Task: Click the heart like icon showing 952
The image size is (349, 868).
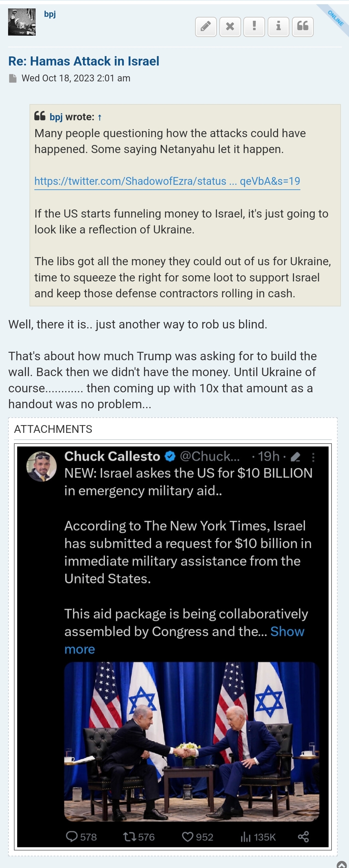Action: (188, 837)
